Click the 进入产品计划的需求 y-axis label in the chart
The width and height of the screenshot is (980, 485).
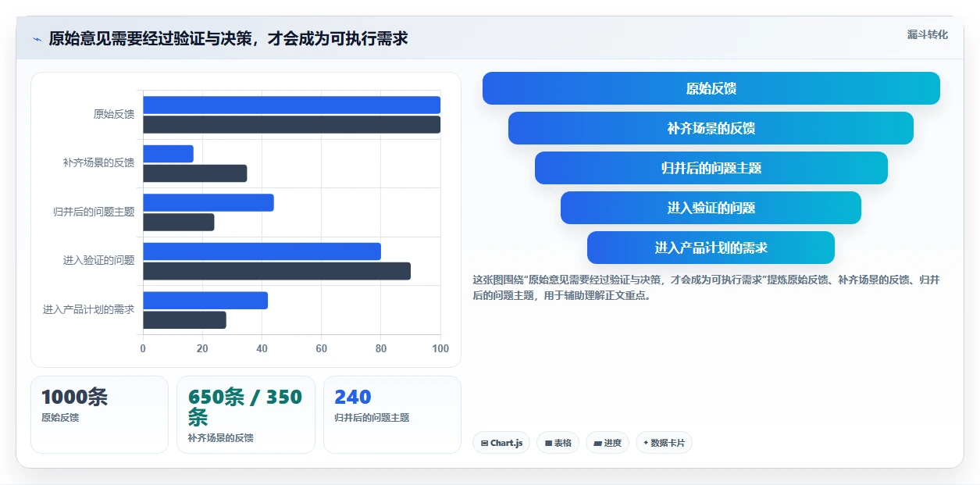(x=88, y=309)
